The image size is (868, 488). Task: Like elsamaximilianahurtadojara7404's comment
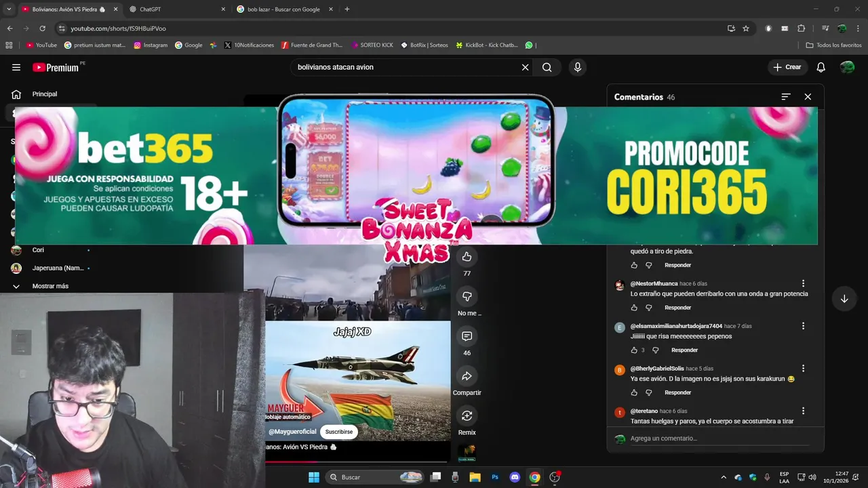click(634, 350)
